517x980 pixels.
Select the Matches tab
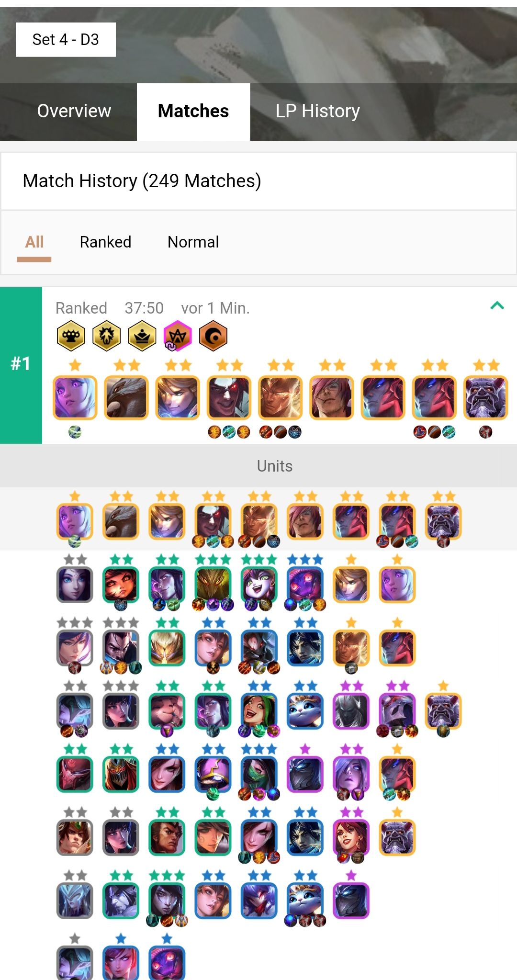[193, 112]
